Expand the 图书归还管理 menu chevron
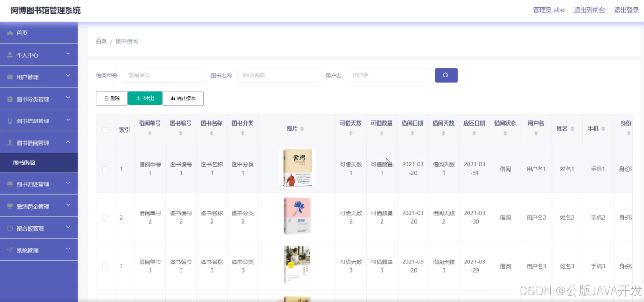Viewport: 644px width, 302px height. [68, 183]
